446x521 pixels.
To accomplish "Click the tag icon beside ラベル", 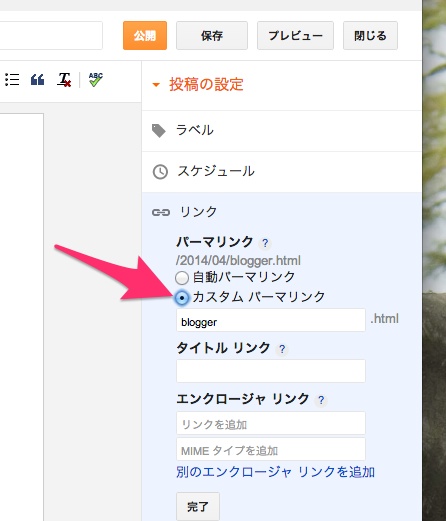I will tap(159, 131).
